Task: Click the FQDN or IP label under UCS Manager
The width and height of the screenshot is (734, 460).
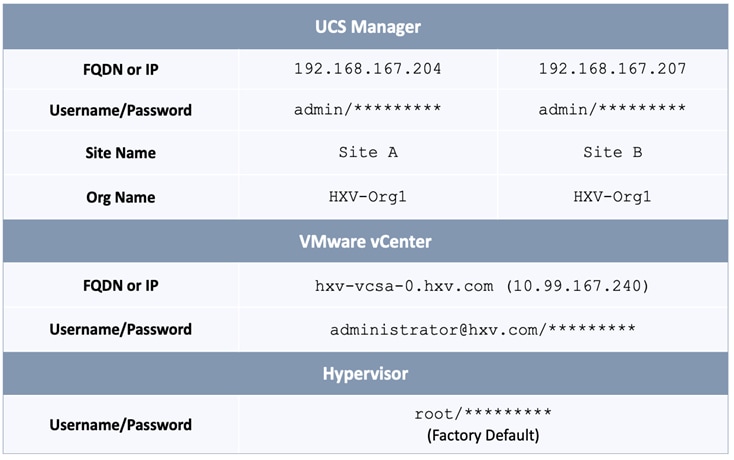Action: (120, 70)
